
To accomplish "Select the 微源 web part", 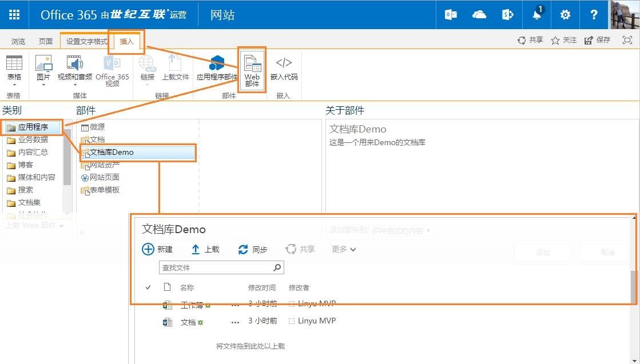I will pyautogui.click(x=93, y=127).
